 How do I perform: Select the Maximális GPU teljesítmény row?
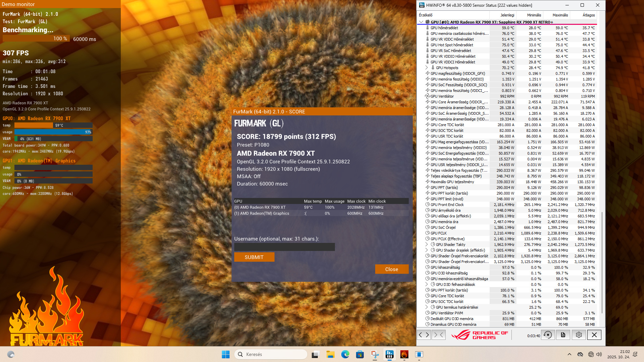click(507, 182)
